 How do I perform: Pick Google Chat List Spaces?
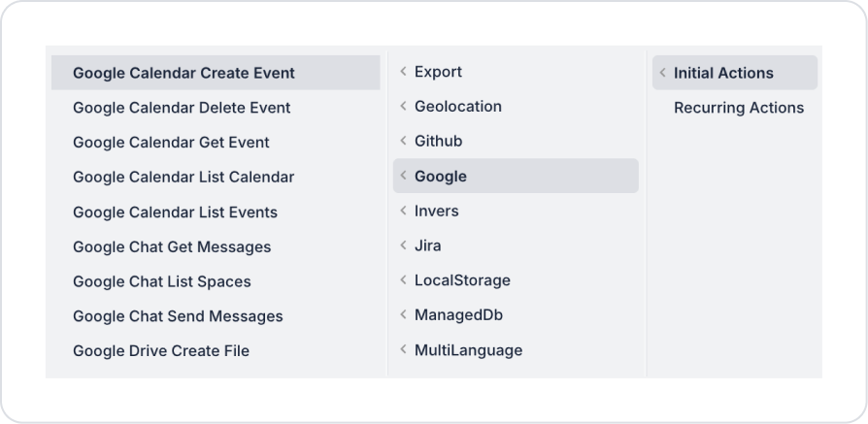click(216, 281)
